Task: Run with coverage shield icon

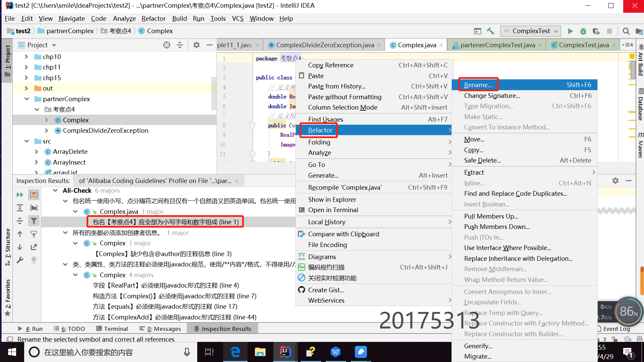Action: tap(596, 31)
